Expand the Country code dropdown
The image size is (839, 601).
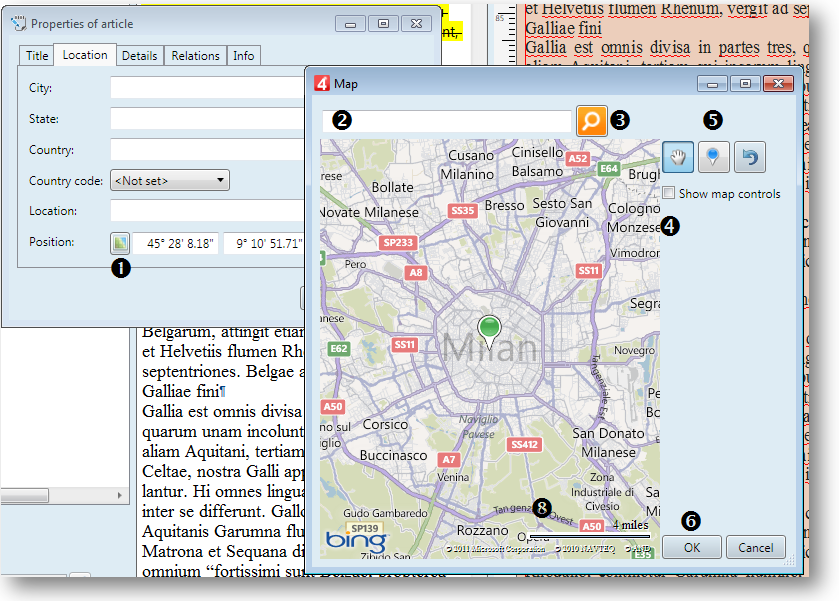pos(170,181)
